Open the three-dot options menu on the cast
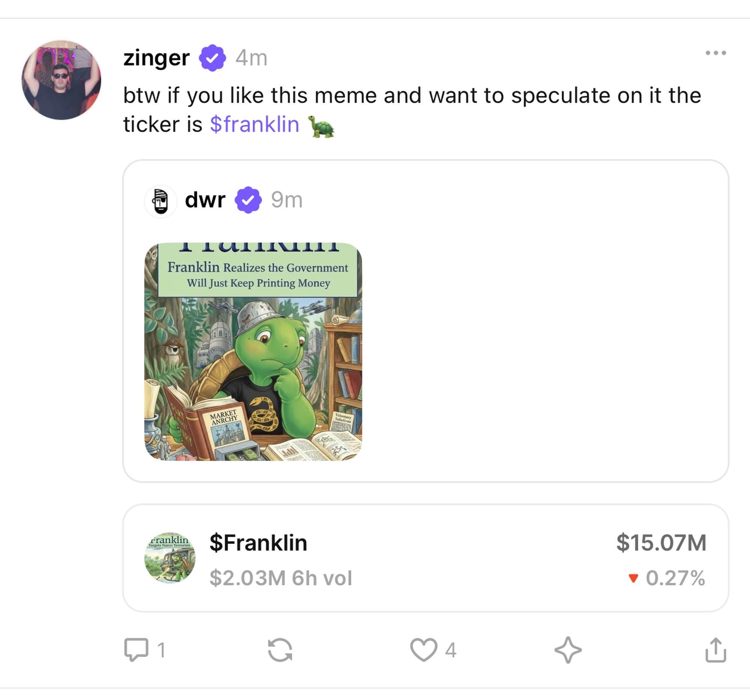The height and width of the screenshot is (700, 750). tap(716, 52)
